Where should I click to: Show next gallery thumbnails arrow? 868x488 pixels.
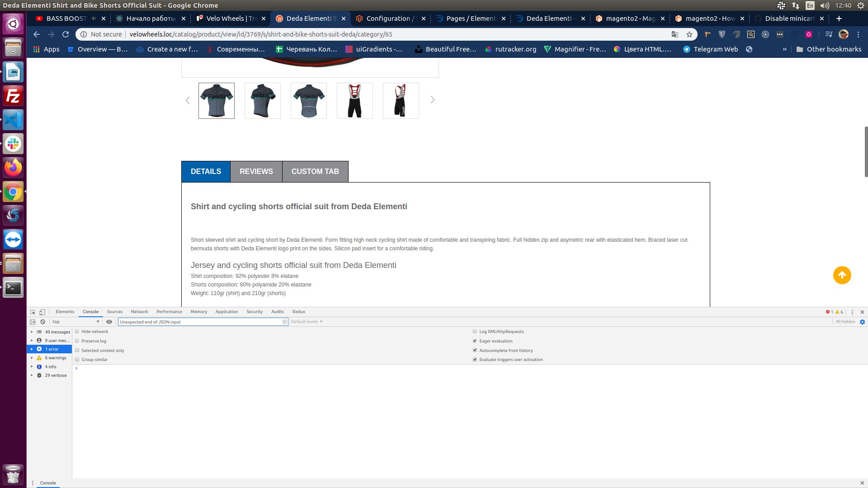[433, 99]
